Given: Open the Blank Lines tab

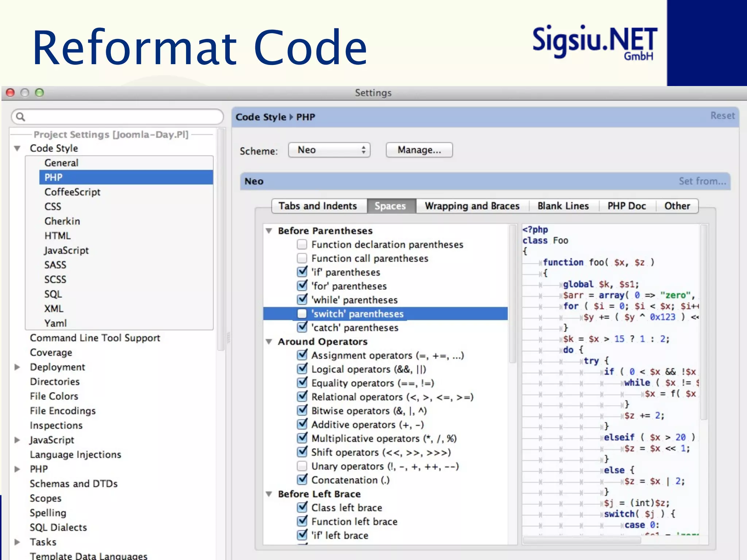Looking at the screenshot, I should pos(563,206).
